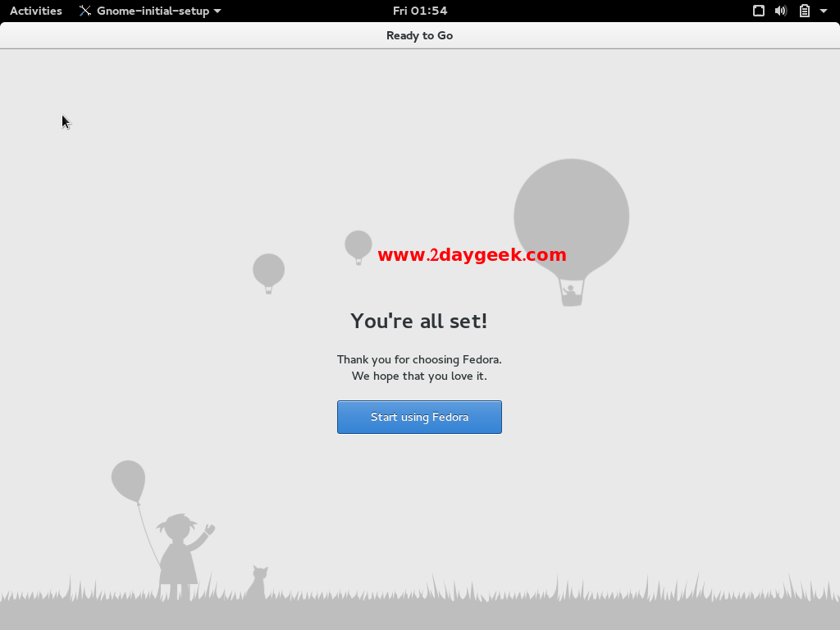Click the You're all set! heading
This screenshot has height=630, width=840.
(x=418, y=321)
